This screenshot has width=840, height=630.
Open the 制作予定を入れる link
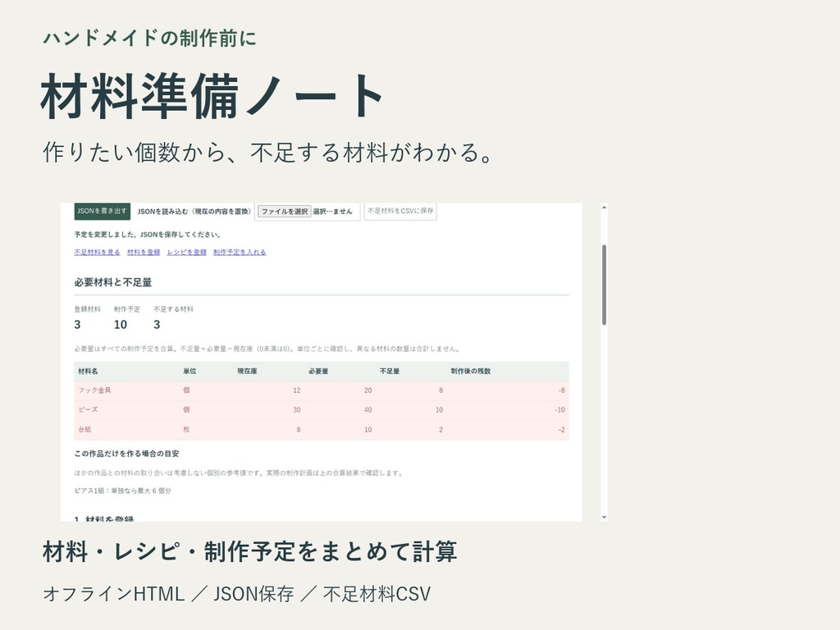[240, 253]
